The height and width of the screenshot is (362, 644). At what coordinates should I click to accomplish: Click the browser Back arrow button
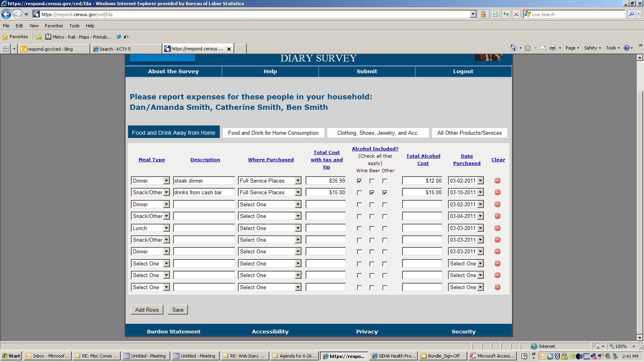point(6,14)
